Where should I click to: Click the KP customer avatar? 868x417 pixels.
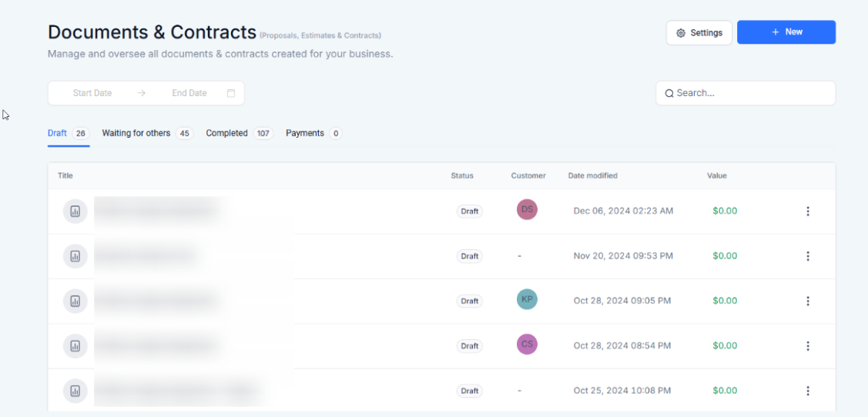point(527,299)
